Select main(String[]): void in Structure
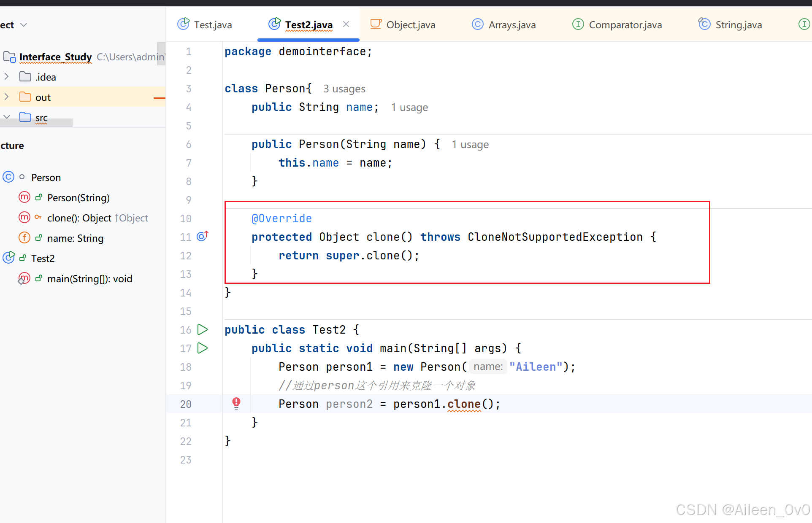This screenshot has width=812, height=523. tap(89, 279)
